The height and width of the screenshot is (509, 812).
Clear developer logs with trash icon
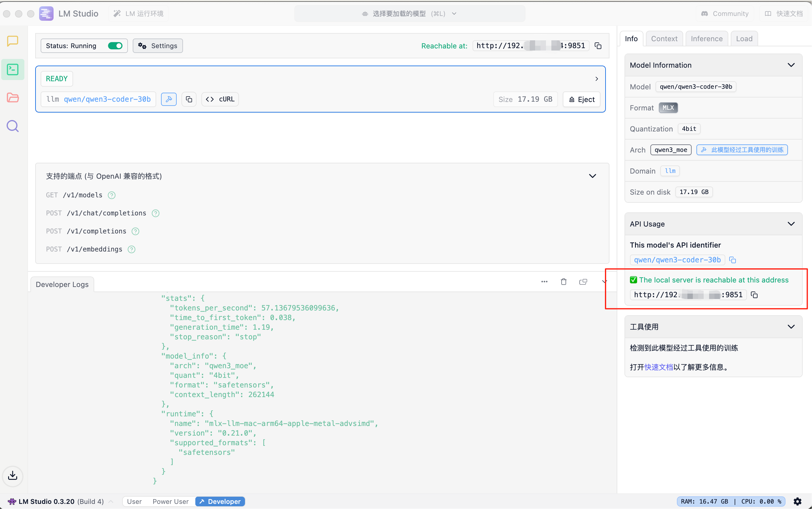click(563, 282)
